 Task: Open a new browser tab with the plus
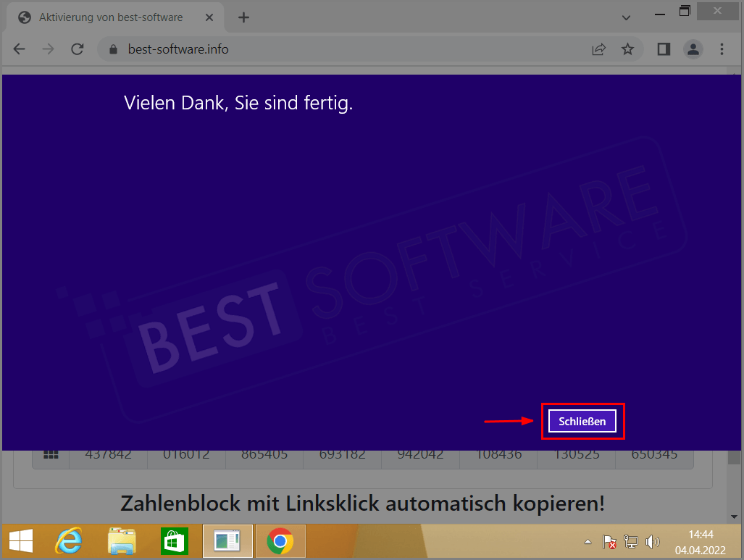(x=243, y=17)
